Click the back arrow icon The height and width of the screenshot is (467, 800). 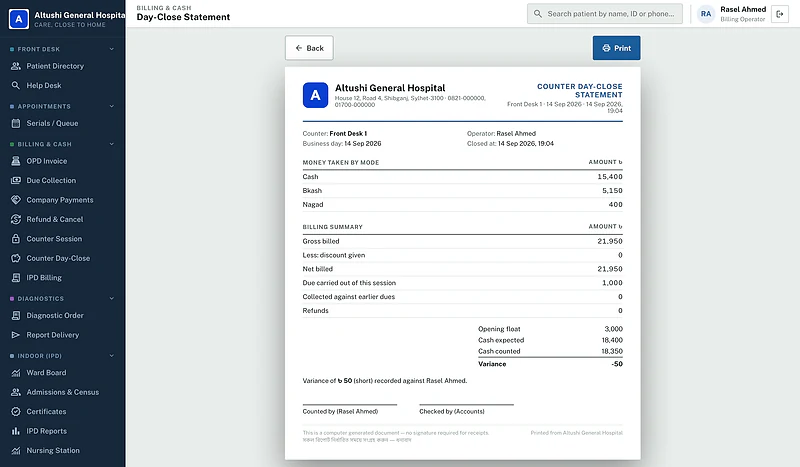[x=299, y=48]
